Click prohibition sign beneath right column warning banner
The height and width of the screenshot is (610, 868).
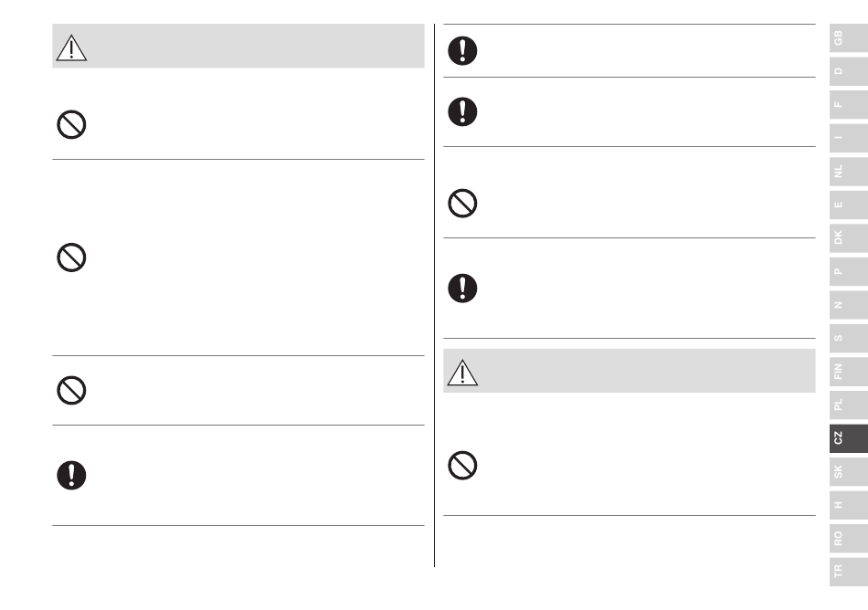[462, 465]
